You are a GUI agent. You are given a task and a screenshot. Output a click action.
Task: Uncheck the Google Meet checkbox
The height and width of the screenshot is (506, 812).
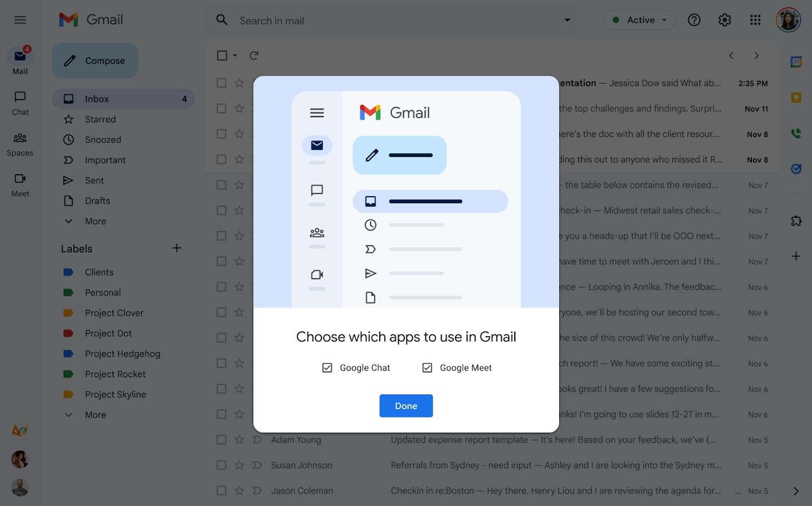(427, 368)
